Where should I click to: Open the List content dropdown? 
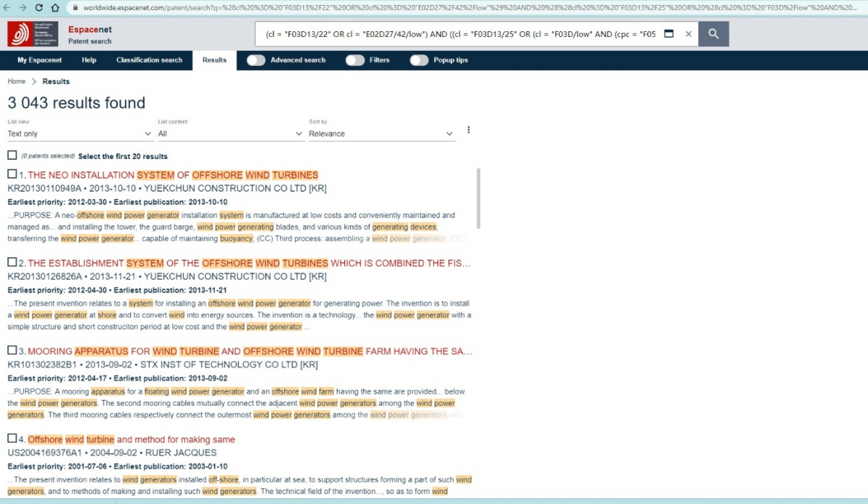pos(230,134)
